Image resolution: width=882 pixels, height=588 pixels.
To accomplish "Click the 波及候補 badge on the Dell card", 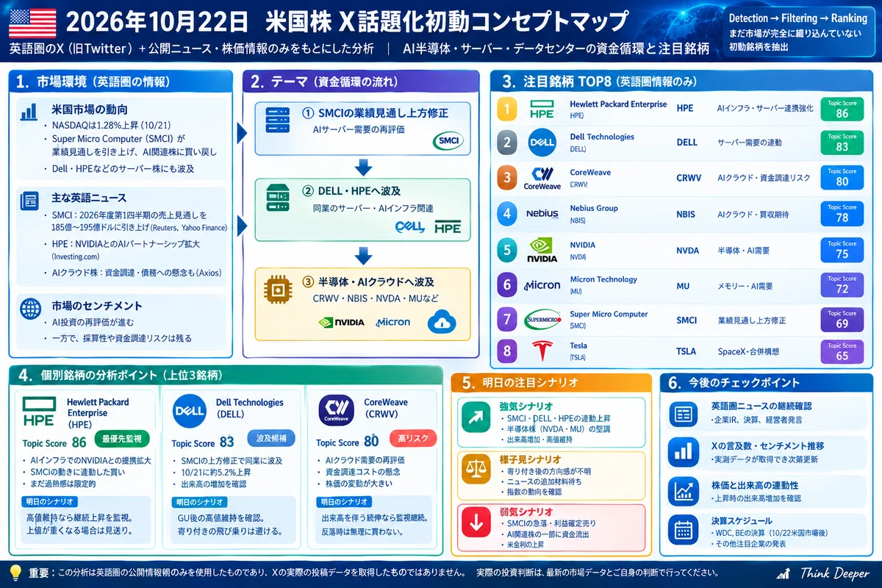I will click(x=271, y=439).
